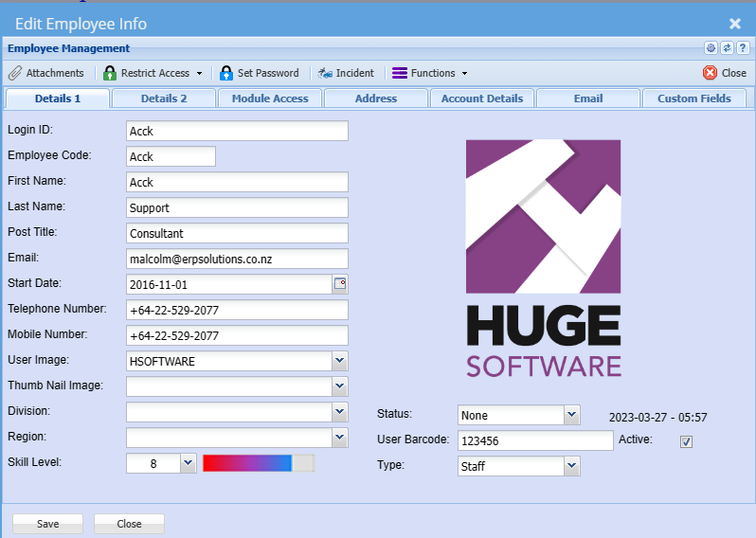The width and height of the screenshot is (756, 538).
Task: Open the Skill Level dropdown
Action: [x=188, y=463]
